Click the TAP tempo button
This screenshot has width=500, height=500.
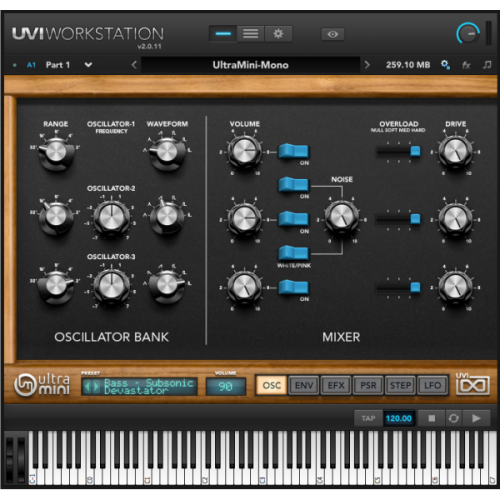[368, 418]
